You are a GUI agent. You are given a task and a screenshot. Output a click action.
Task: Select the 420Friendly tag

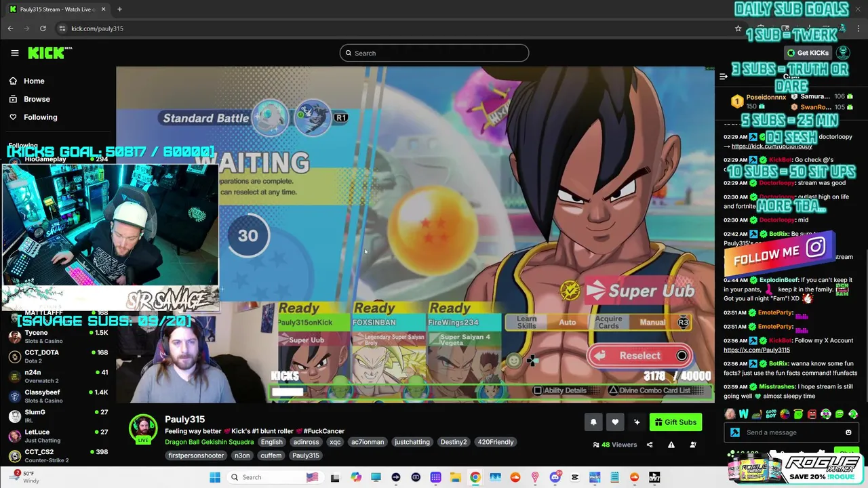coord(496,442)
